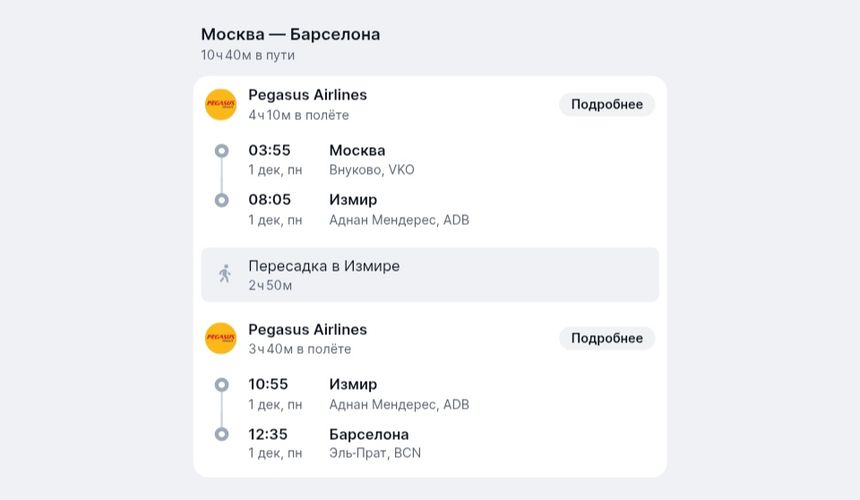The width and height of the screenshot is (860, 500).
Task: Click the Москва — Барселона route heading
Action: click(290, 35)
